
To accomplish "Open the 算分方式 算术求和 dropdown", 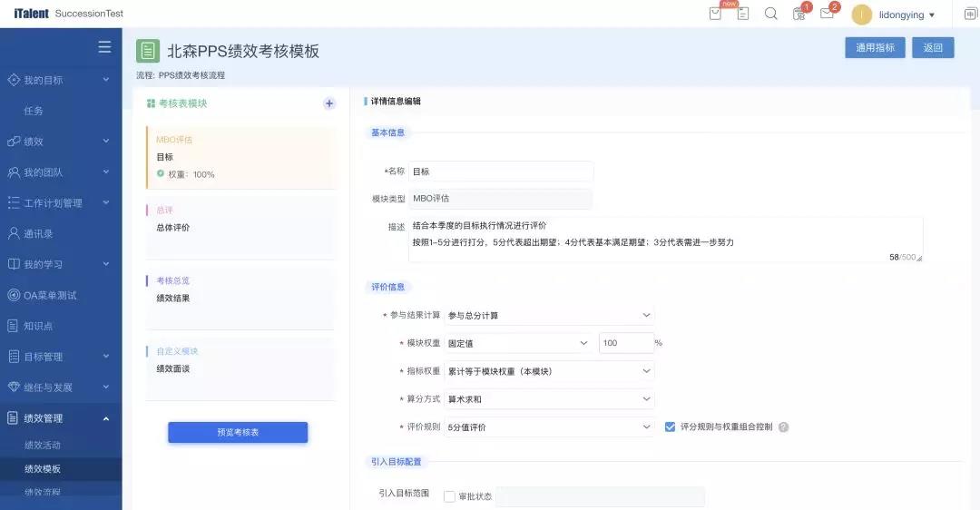I will tap(549, 398).
